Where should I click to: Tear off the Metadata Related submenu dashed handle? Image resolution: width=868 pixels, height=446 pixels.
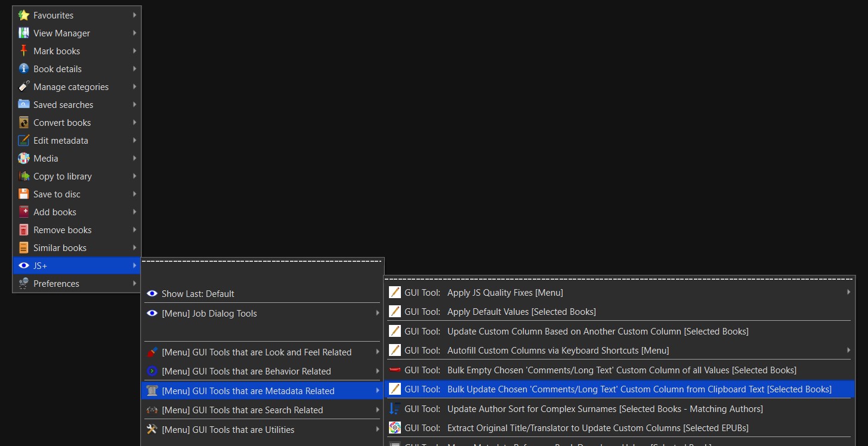coord(619,279)
